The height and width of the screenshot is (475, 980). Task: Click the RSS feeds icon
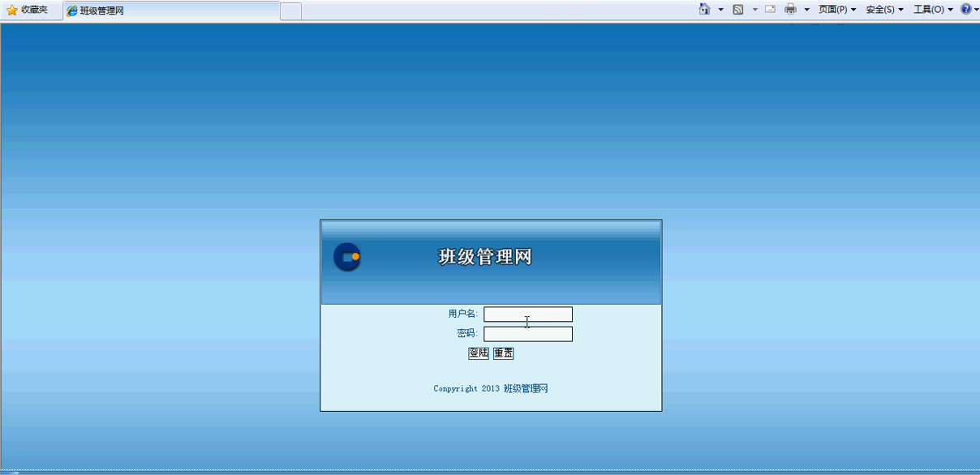point(738,10)
